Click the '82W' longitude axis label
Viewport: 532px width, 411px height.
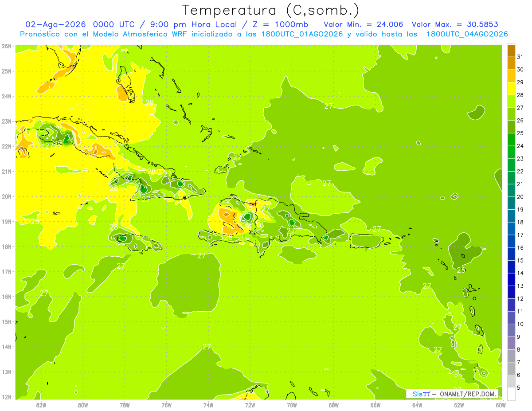pos(41,405)
